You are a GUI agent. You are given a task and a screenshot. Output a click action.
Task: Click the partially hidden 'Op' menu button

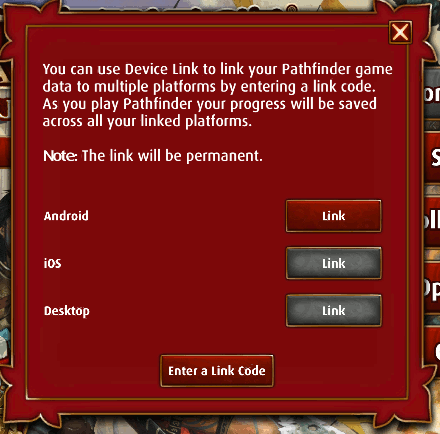[433, 287]
